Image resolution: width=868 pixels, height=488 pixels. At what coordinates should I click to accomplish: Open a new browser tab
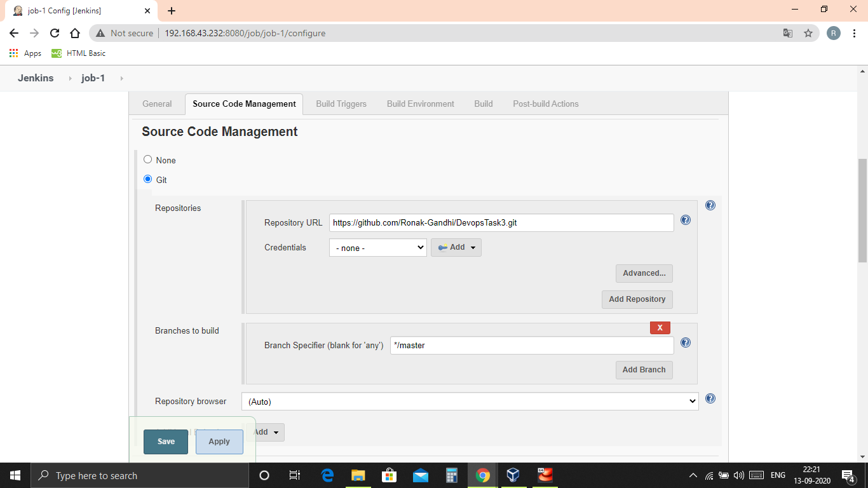[172, 11]
